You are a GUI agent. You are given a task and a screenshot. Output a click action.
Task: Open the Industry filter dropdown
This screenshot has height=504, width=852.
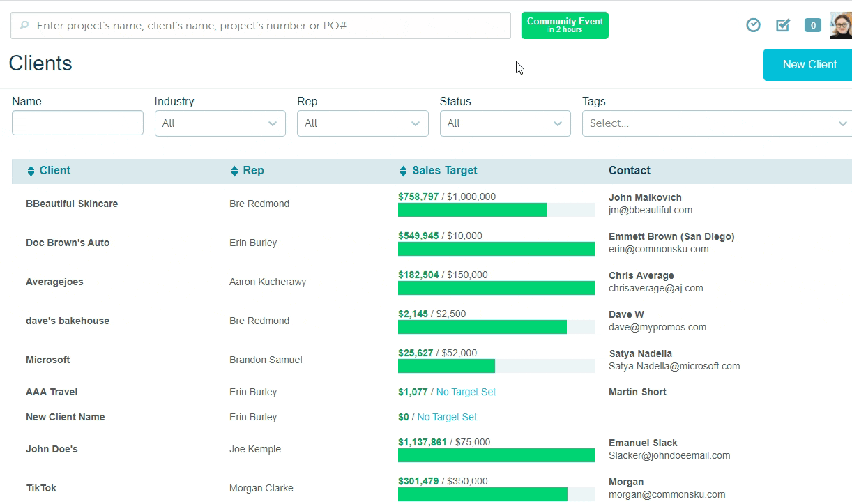point(220,123)
